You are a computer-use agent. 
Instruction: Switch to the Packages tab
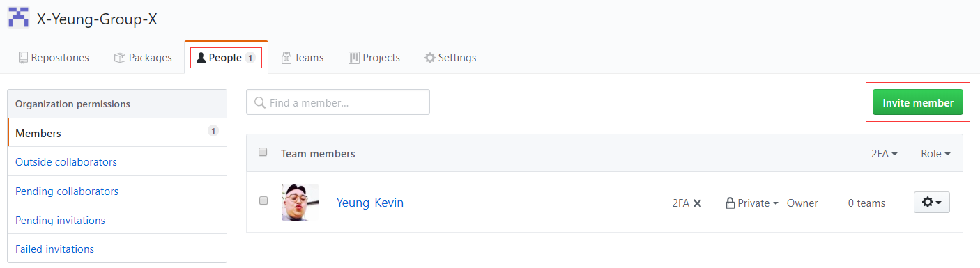tap(143, 58)
